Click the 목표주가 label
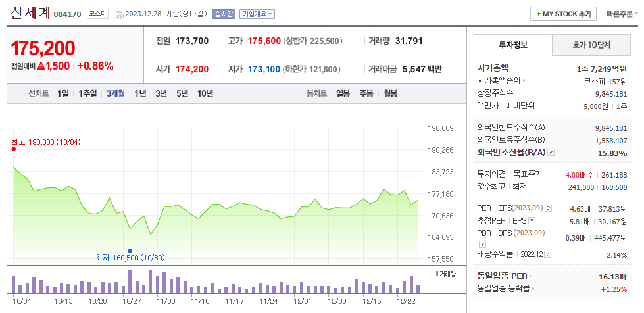644x313 pixels. click(528, 174)
